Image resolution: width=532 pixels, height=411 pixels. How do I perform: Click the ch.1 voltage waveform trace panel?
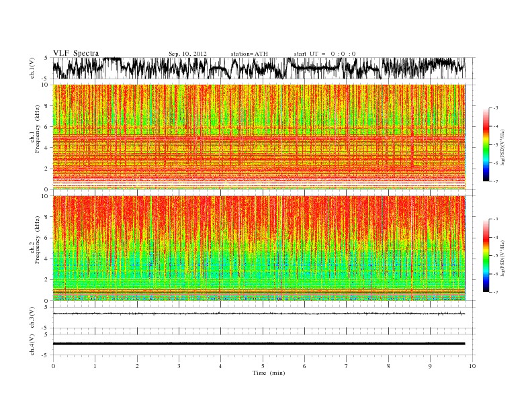(264, 68)
